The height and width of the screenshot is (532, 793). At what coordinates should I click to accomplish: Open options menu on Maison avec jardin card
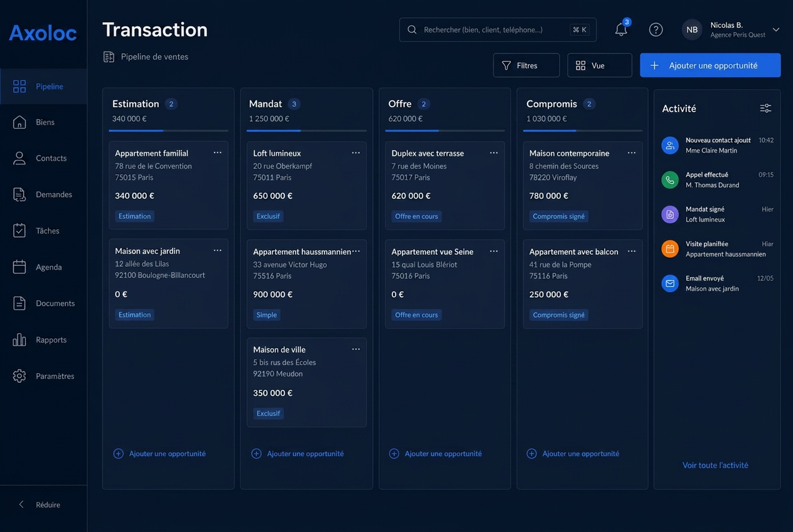(218, 251)
